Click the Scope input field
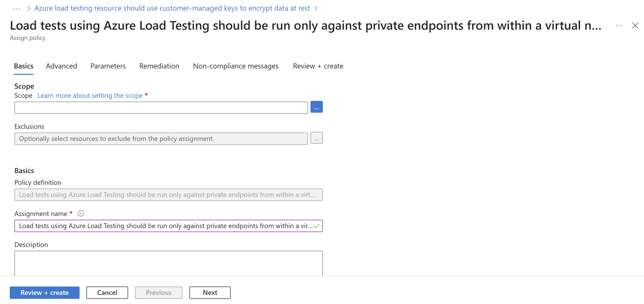The height and width of the screenshot is (304, 644). [x=161, y=108]
